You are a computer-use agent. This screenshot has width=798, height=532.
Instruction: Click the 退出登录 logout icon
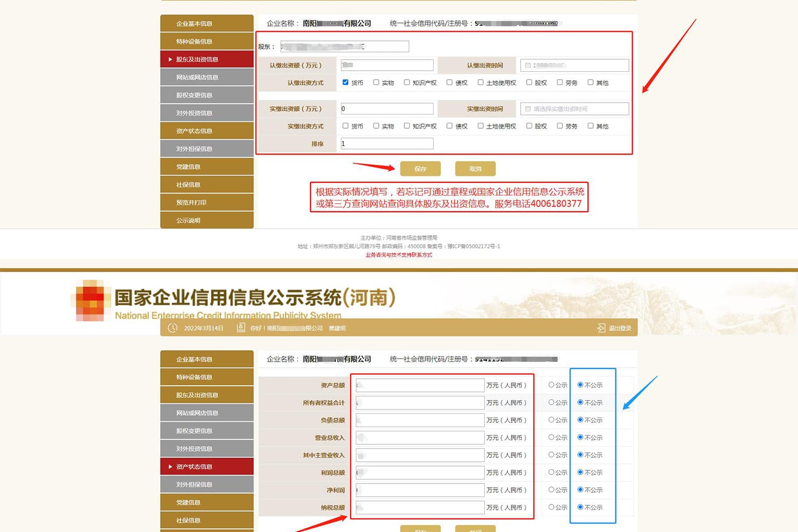(601, 328)
